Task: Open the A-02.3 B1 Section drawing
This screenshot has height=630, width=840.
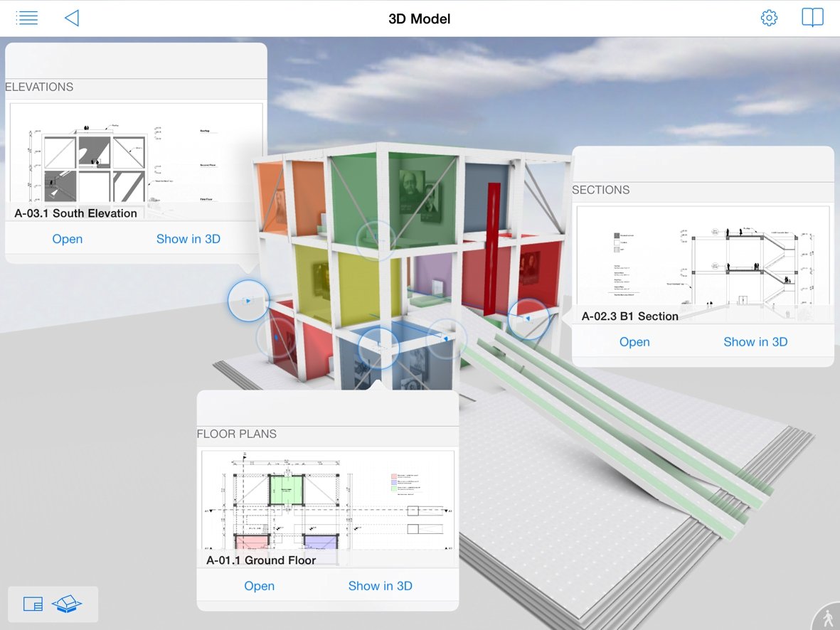Action: 634,342
